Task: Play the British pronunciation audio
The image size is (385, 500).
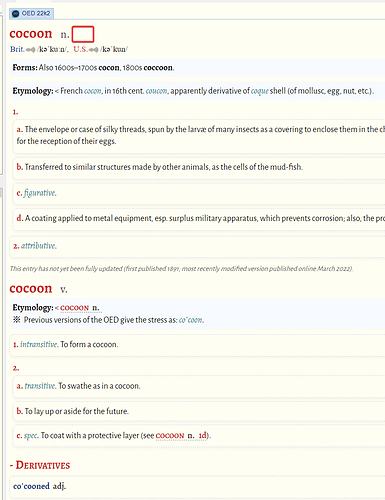Action: pyautogui.click(x=30, y=50)
